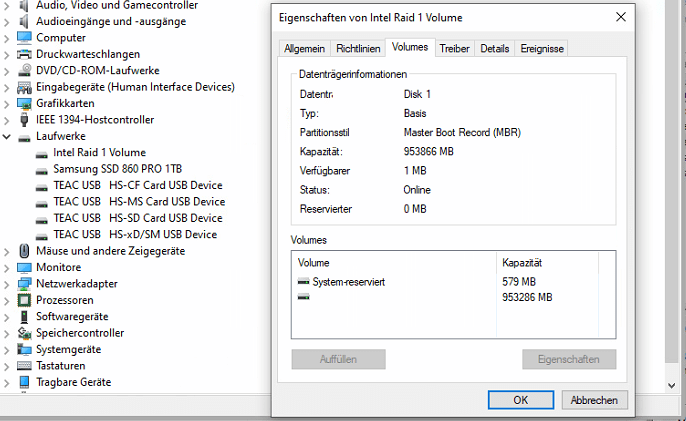The width and height of the screenshot is (686, 421).
Task: Click the System-reserviert volume icon
Action: 304,282
